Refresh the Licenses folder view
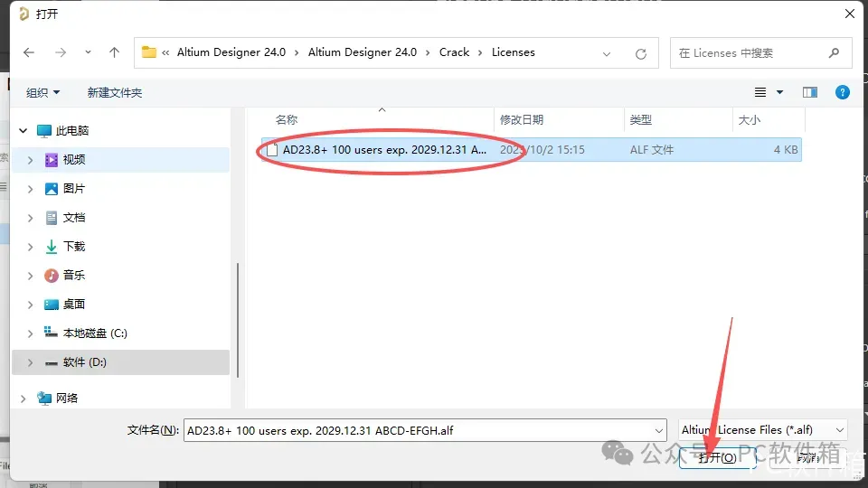The image size is (868, 488). pos(640,53)
